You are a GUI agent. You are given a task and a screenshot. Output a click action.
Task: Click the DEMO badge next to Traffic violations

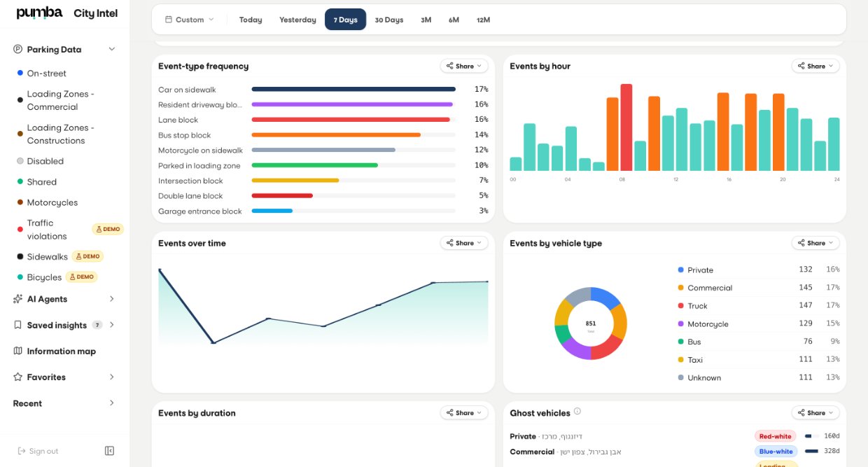108,229
